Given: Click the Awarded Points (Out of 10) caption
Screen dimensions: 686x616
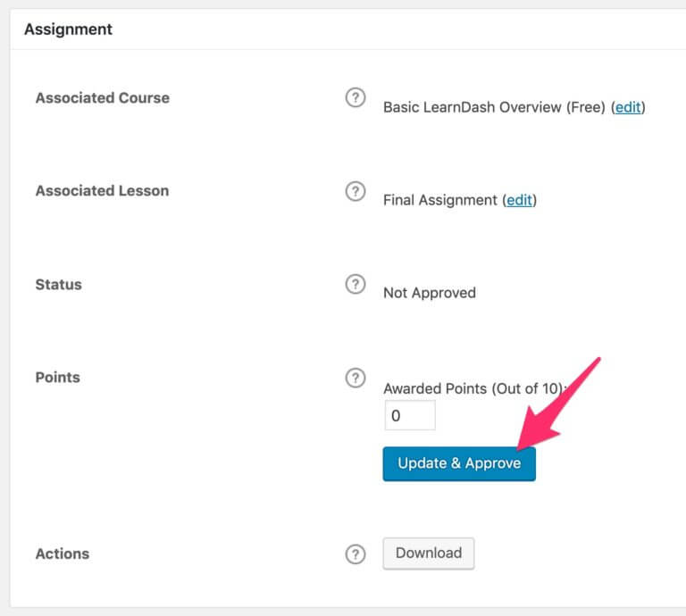Looking at the screenshot, I should click(x=472, y=388).
